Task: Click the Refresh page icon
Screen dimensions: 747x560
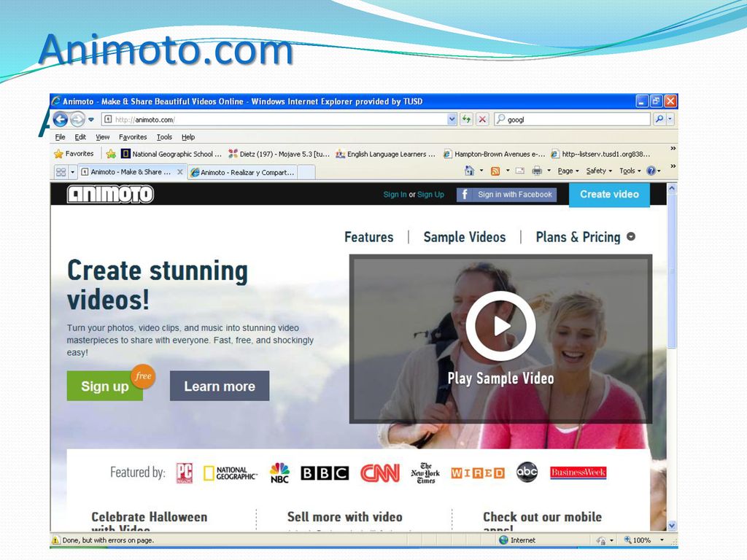Action: point(466,119)
